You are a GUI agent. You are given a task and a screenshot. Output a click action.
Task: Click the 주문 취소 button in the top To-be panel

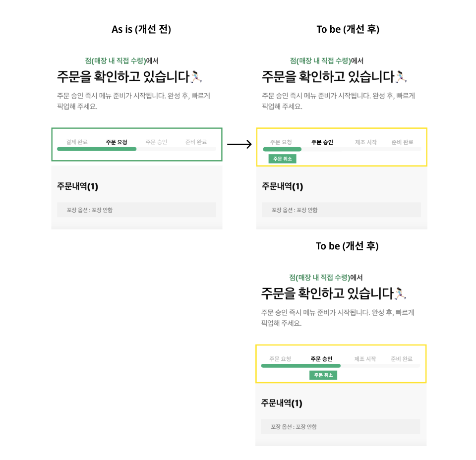(x=282, y=159)
